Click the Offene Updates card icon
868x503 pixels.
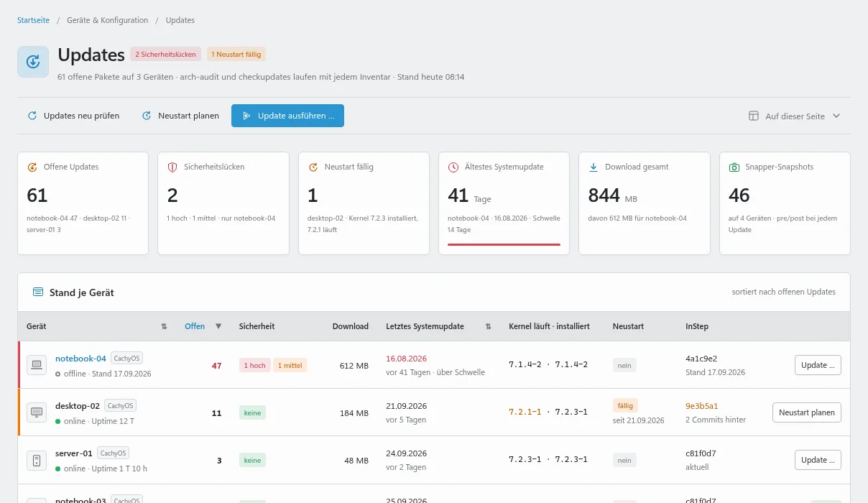[x=32, y=167]
